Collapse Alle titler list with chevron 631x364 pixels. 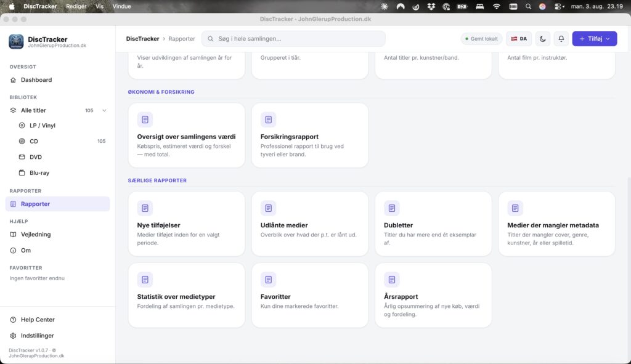click(x=104, y=110)
